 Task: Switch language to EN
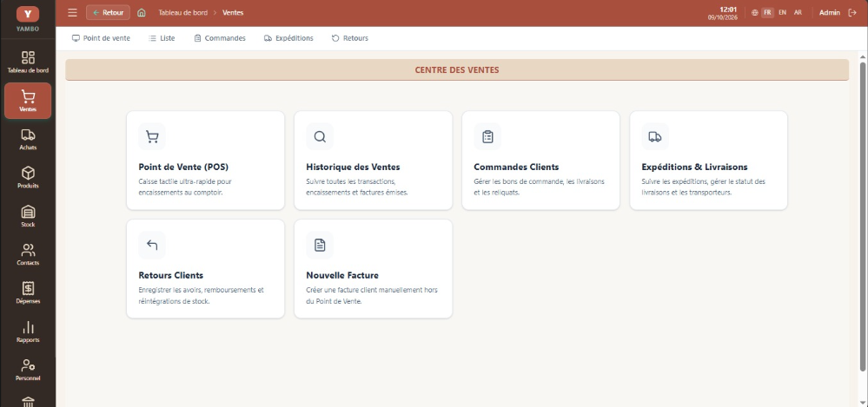[782, 13]
